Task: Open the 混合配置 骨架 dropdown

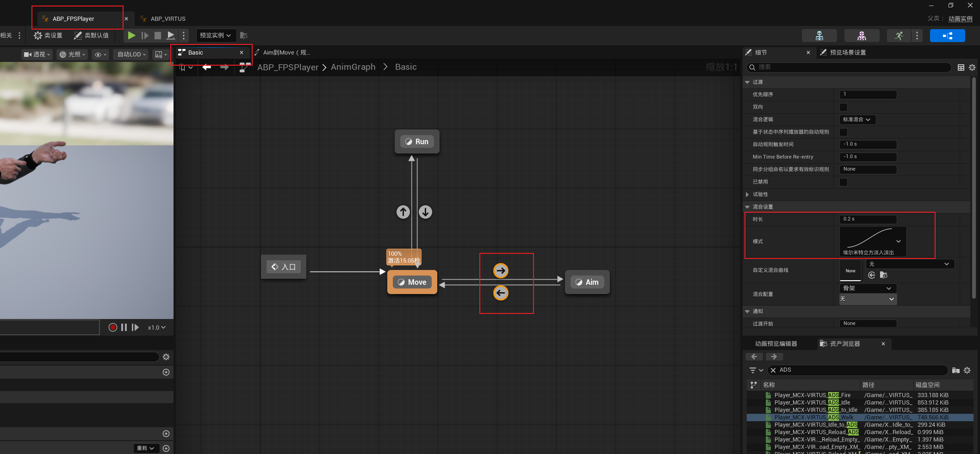Action: coord(868,288)
